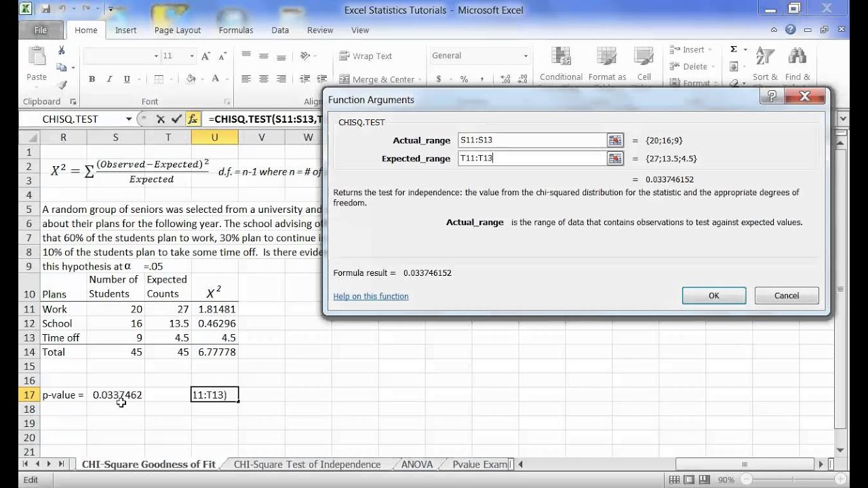Toggle bold formatting
The image size is (868, 488).
pos(92,79)
